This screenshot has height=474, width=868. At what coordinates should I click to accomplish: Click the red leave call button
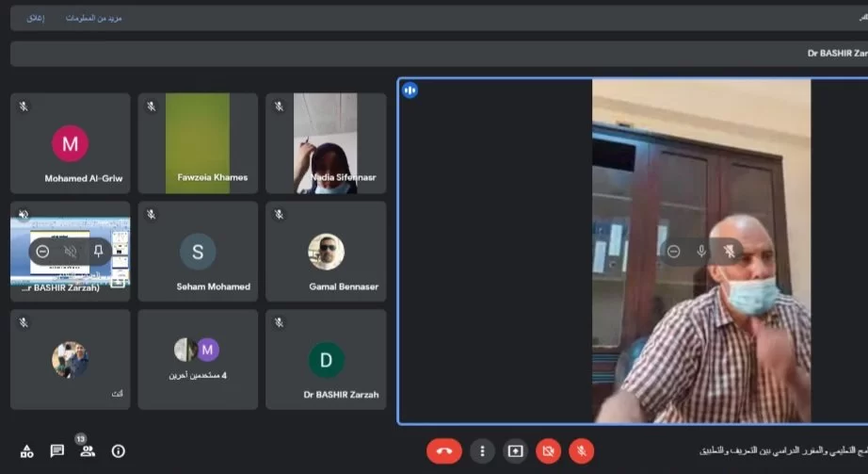(x=444, y=451)
